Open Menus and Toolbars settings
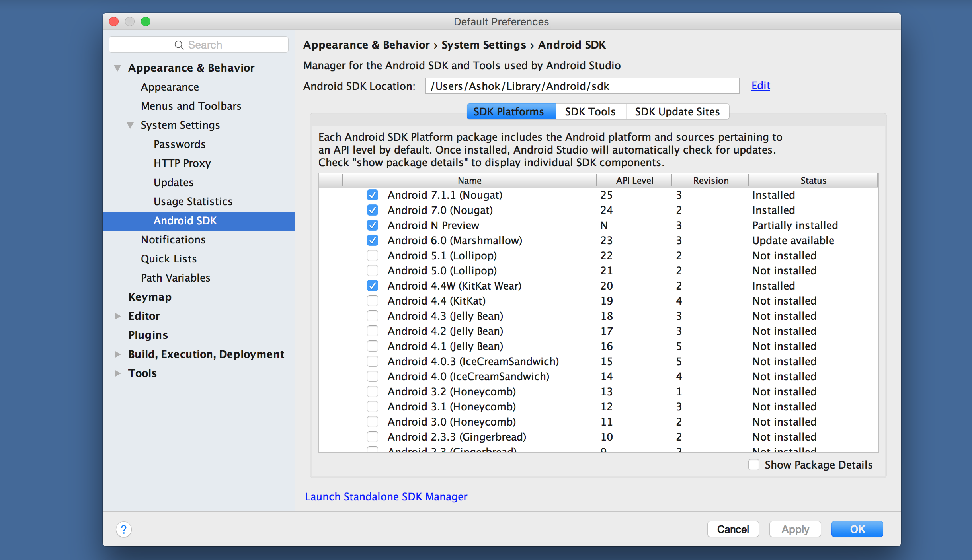972x560 pixels. [191, 106]
